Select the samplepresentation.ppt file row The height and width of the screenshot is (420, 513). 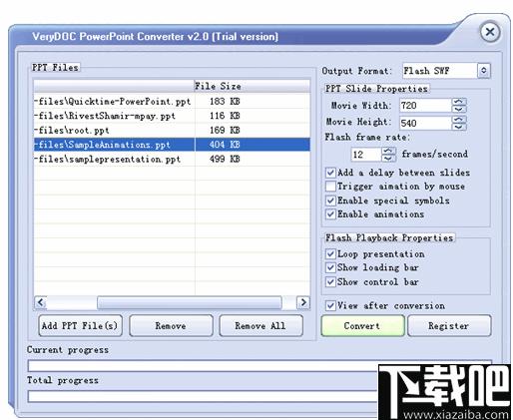click(172, 159)
